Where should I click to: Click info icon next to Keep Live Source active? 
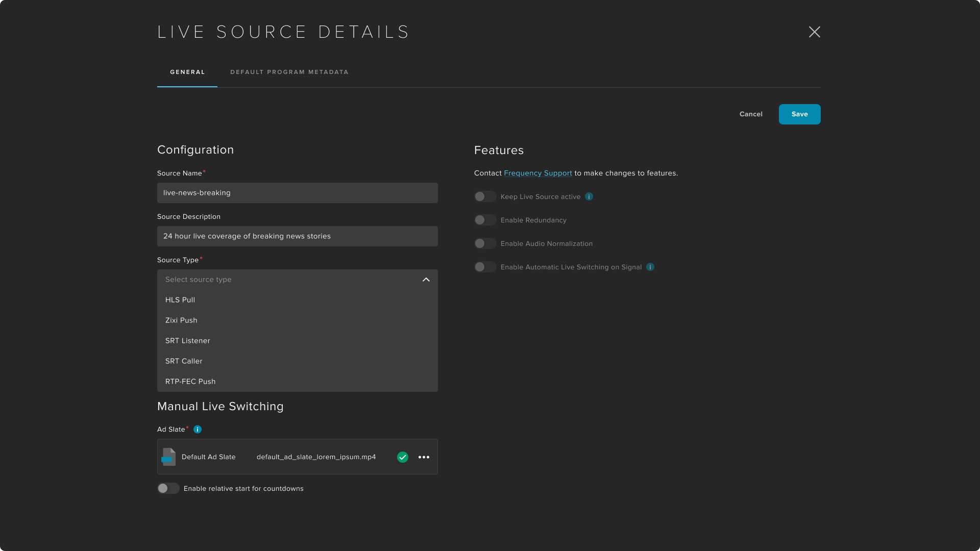[589, 196]
